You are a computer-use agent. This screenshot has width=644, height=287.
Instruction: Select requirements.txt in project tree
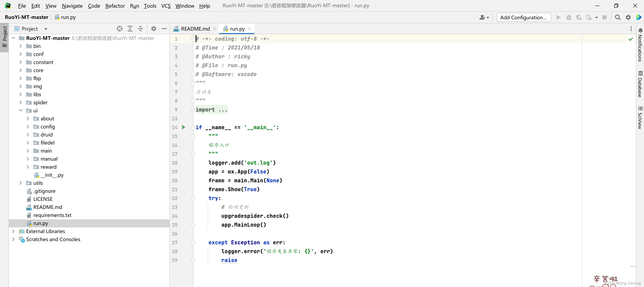pyautogui.click(x=52, y=215)
